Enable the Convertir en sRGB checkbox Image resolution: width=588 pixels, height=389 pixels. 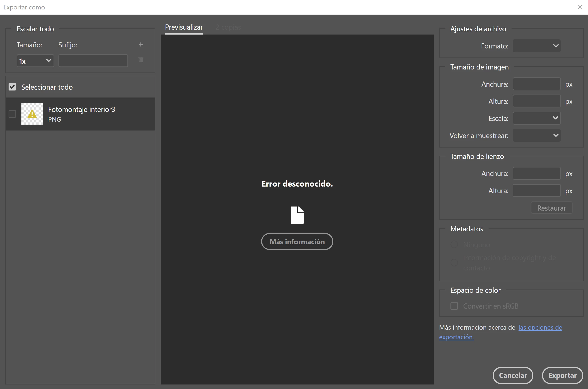pos(454,306)
